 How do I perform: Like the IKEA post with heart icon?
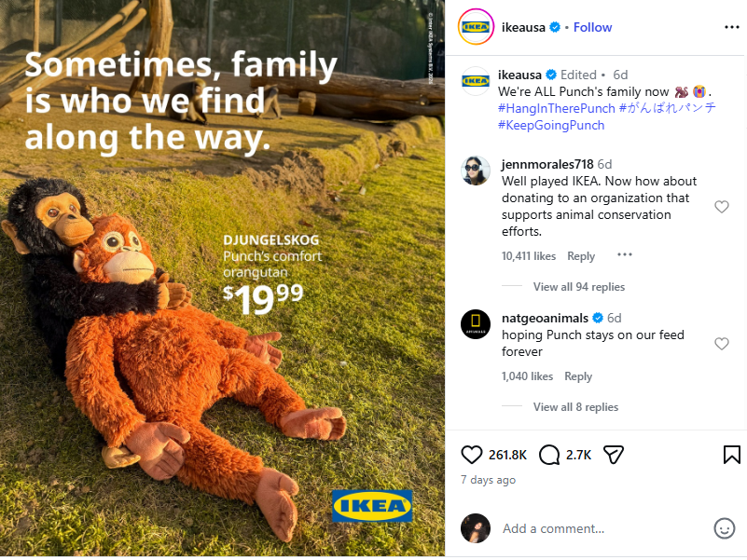tap(473, 455)
